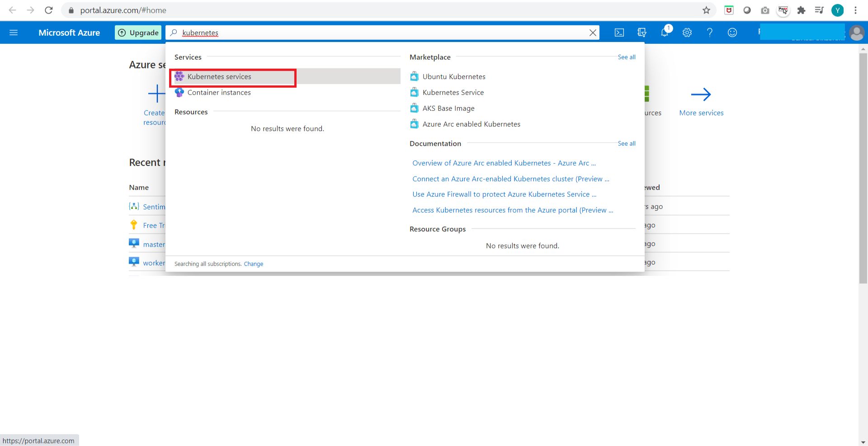Bookmark this page with star
868x446 pixels.
point(706,10)
